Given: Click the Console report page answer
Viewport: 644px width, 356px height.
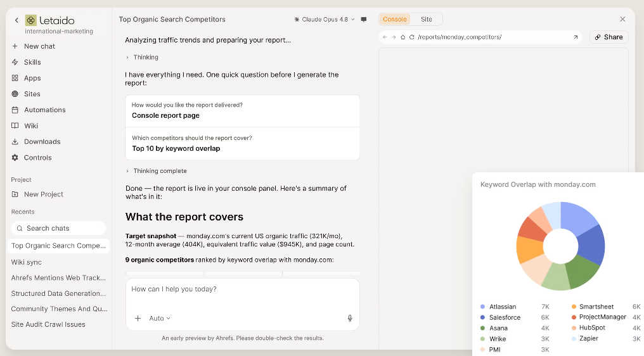Looking at the screenshot, I should [x=165, y=115].
